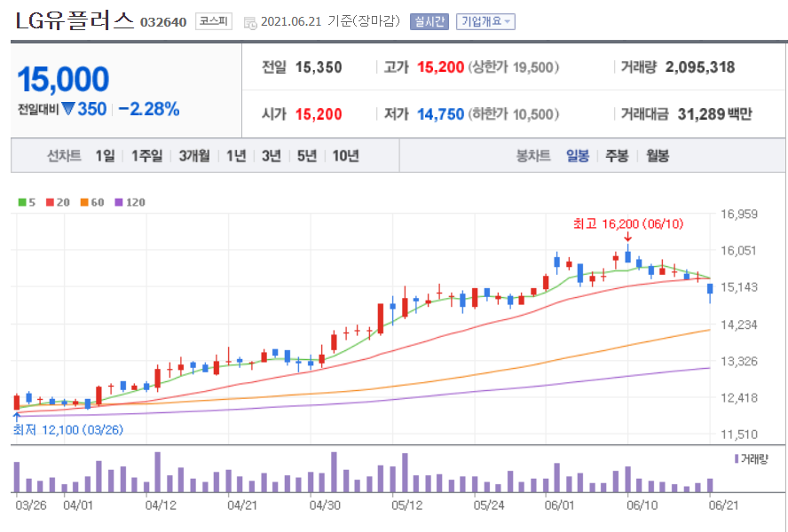Click the 시가 value 15,200
The height and width of the screenshot is (532, 788).
[318, 114]
